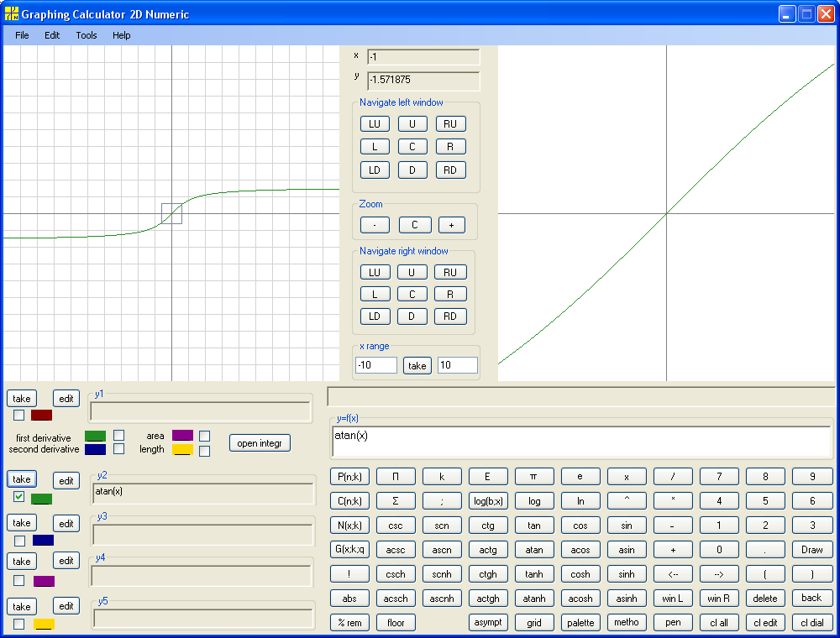Click the asympt button
Screen dimensions: 840x638
click(488, 623)
